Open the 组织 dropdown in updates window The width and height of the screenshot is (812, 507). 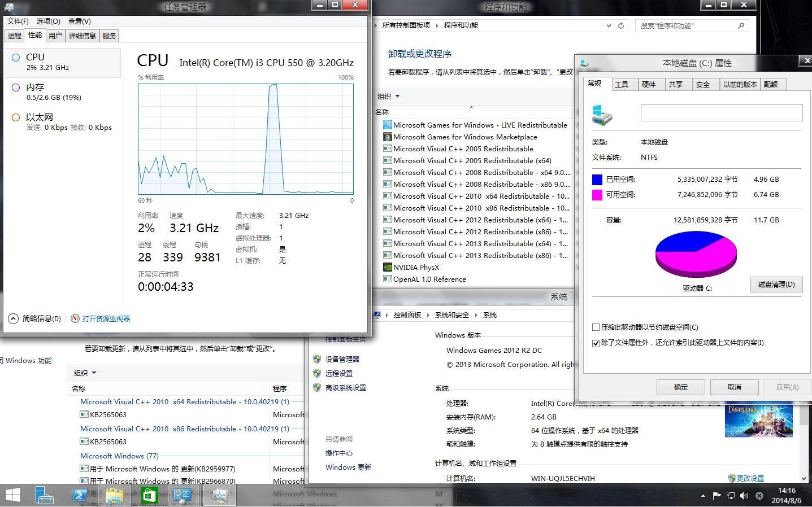coord(85,373)
